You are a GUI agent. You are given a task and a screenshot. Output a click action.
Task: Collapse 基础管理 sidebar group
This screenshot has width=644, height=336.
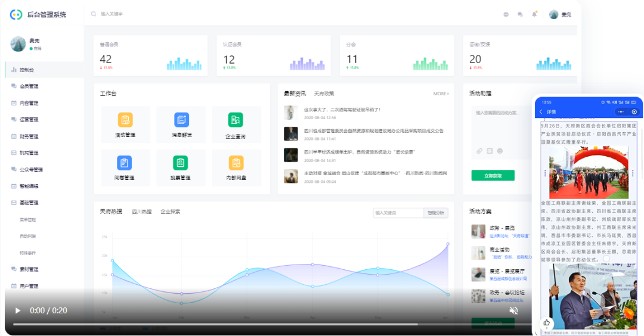tap(29, 203)
